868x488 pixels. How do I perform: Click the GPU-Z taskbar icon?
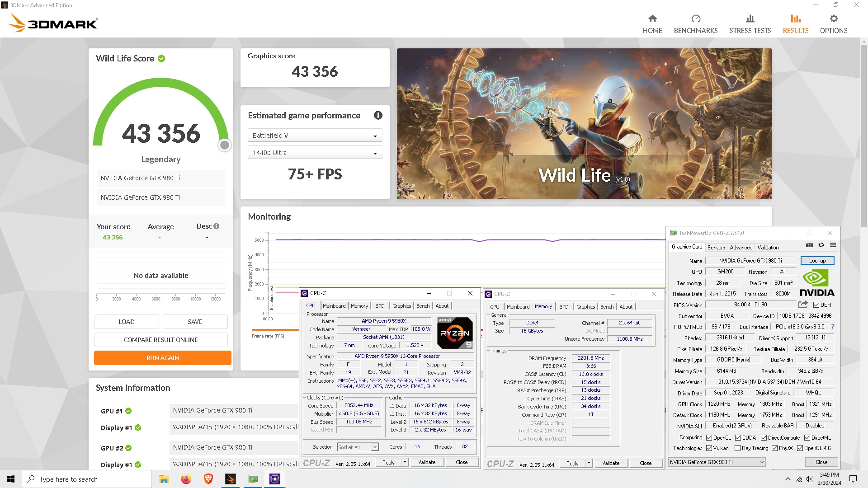pos(253,479)
